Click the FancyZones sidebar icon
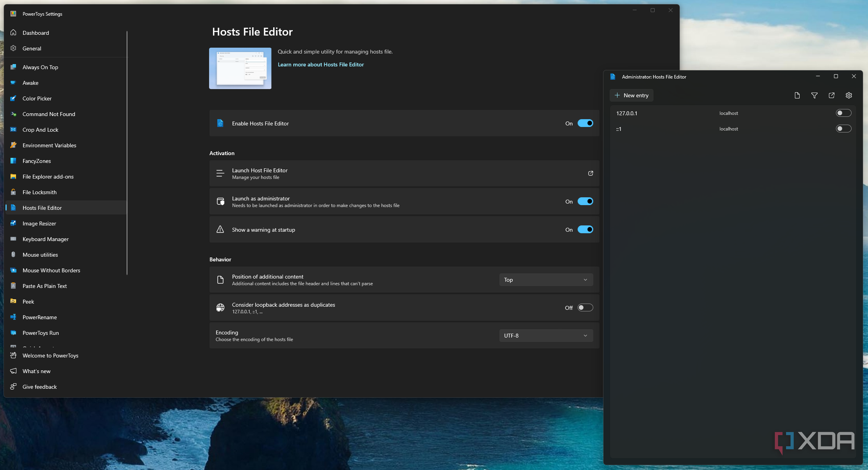 13,161
